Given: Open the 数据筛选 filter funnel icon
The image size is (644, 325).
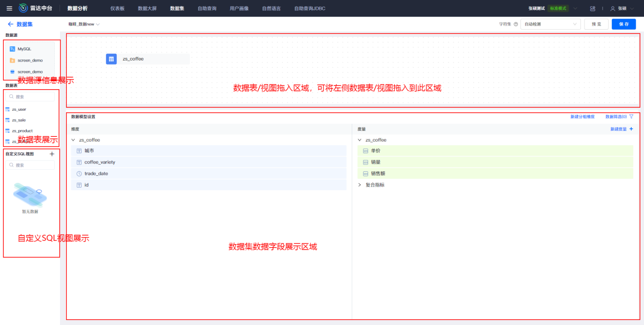Looking at the screenshot, I should pyautogui.click(x=631, y=116).
